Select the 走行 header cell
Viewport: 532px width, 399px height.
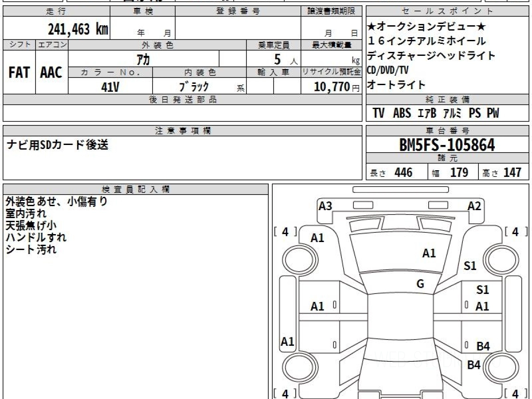point(56,12)
